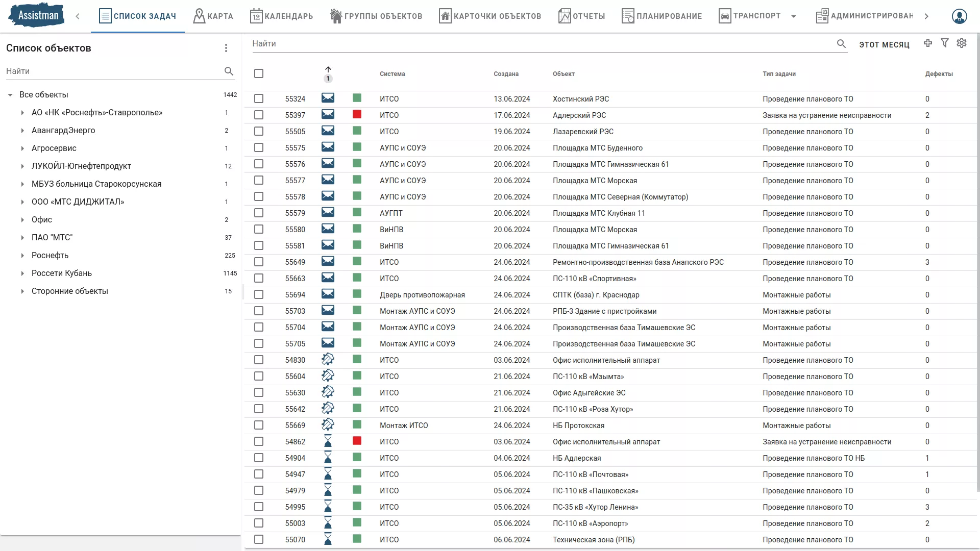This screenshot has width=980, height=551.
Task: Check the box for task 55694
Action: (x=259, y=294)
